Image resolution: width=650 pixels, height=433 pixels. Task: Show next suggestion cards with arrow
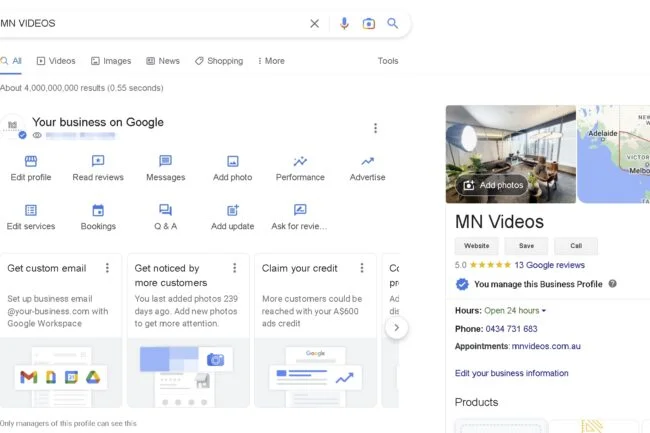tap(397, 328)
